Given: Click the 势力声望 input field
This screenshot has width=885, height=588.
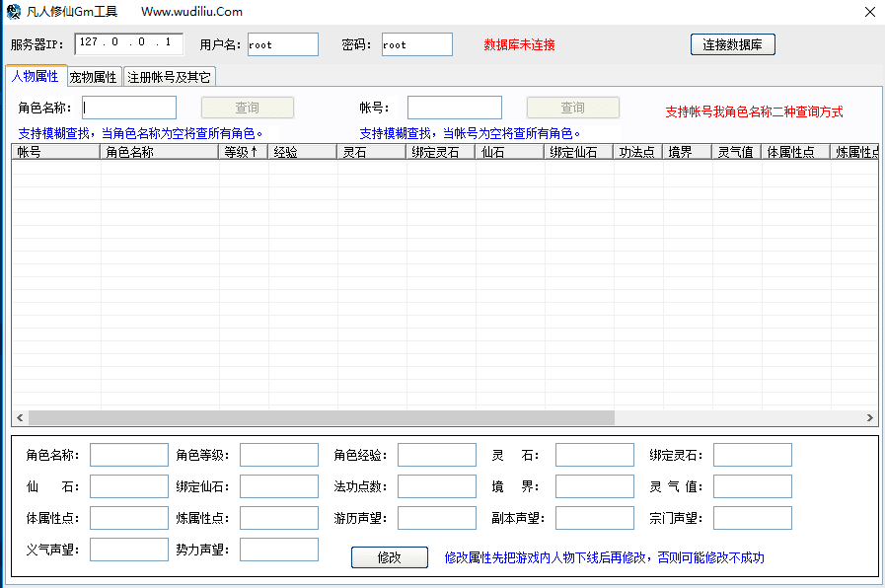Looking at the screenshot, I should [x=279, y=550].
